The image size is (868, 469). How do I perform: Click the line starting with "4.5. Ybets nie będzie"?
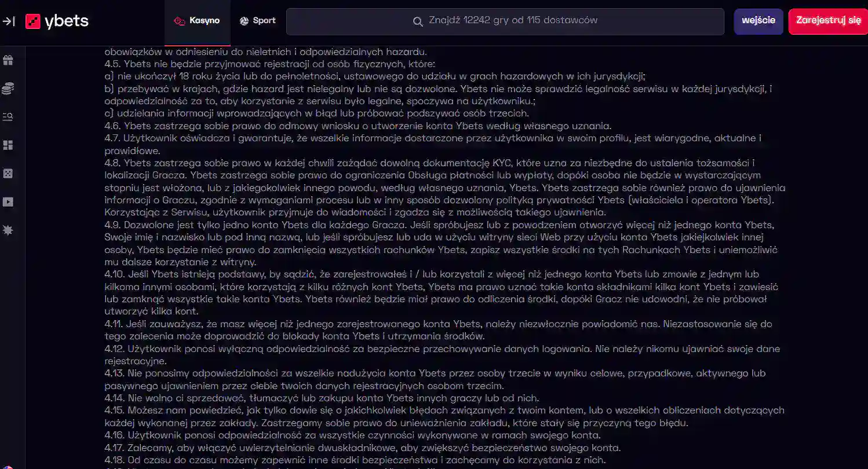pos(269,64)
